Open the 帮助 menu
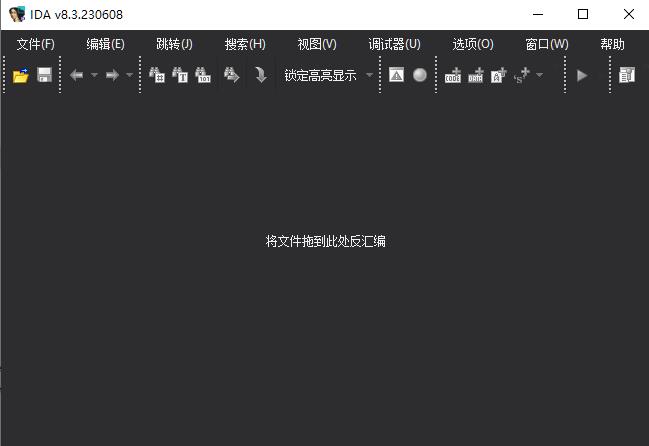Viewport: 649px width, 446px height. pyautogui.click(x=612, y=44)
